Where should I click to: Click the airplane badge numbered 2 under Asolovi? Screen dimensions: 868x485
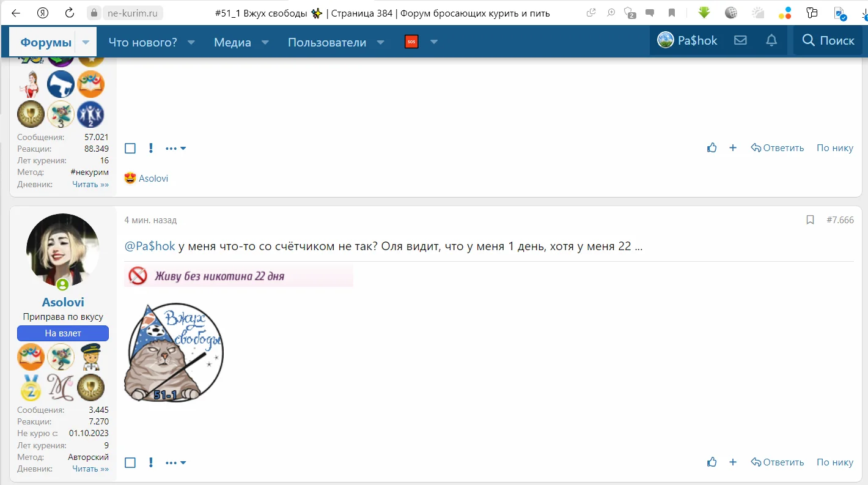61,357
